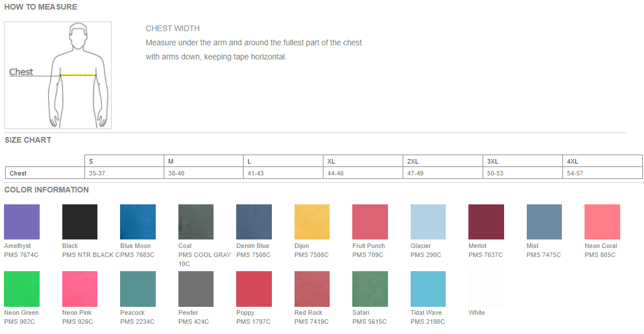Pick the Tidal Wave swatch
This screenshot has width=644, height=334.
[x=428, y=289]
